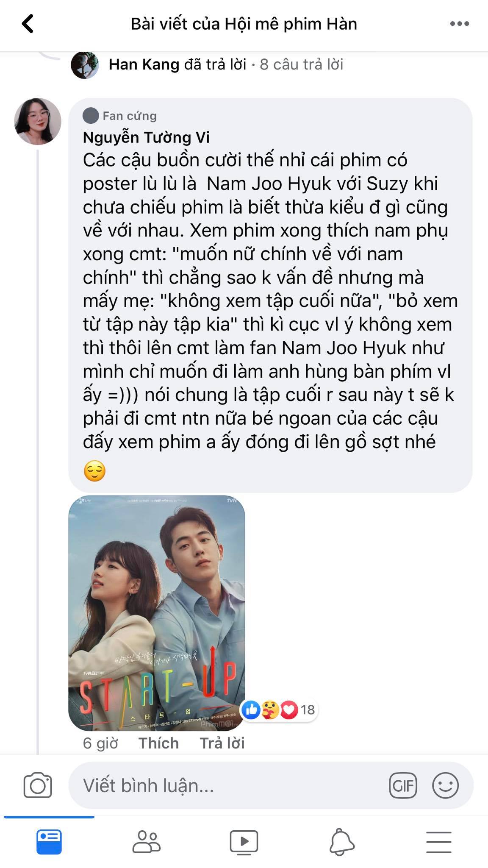This screenshot has height=868, width=488.
Task: Tap Thích to like the comment
Action: (158, 743)
